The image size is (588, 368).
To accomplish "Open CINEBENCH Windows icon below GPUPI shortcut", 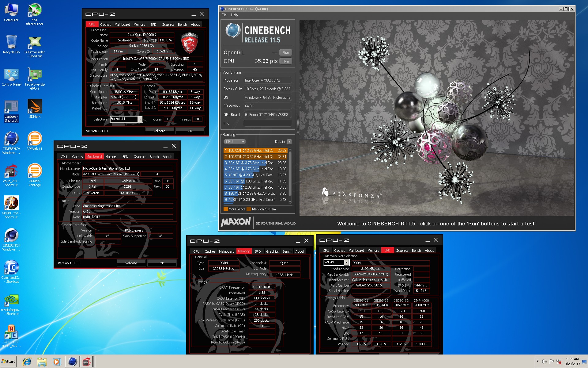I will 11,240.
